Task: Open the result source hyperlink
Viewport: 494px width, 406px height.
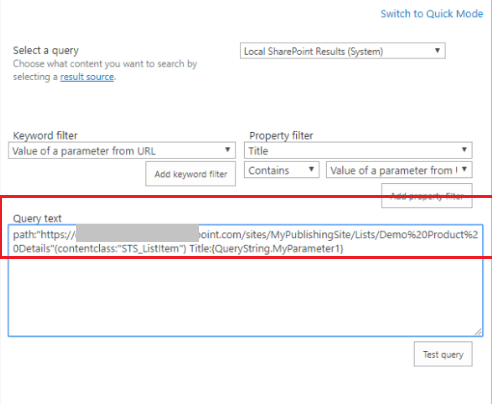Action: coord(87,77)
